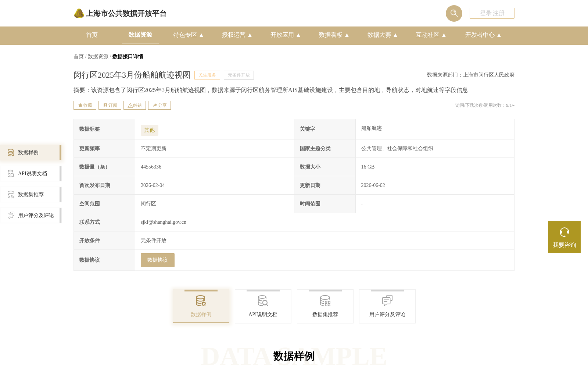Click the dataset title 闵行区2025年3月份船舶航迹视图

click(132, 75)
